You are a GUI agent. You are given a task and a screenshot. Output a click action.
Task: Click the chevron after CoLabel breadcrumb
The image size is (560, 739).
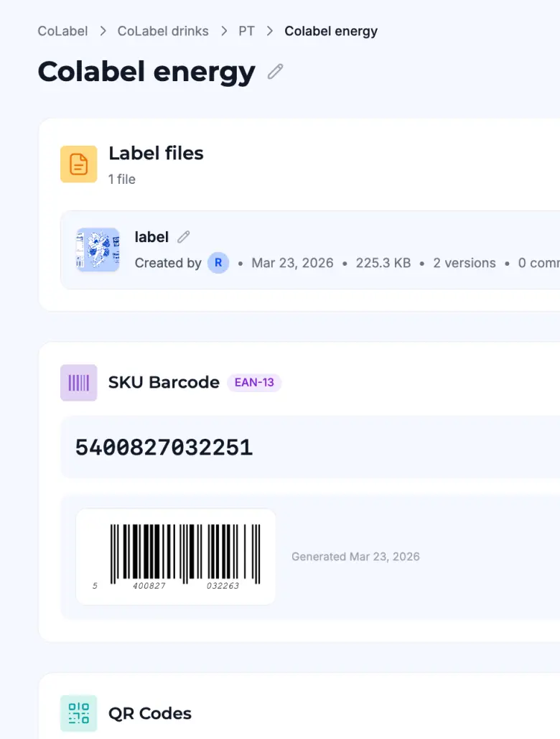(x=103, y=31)
